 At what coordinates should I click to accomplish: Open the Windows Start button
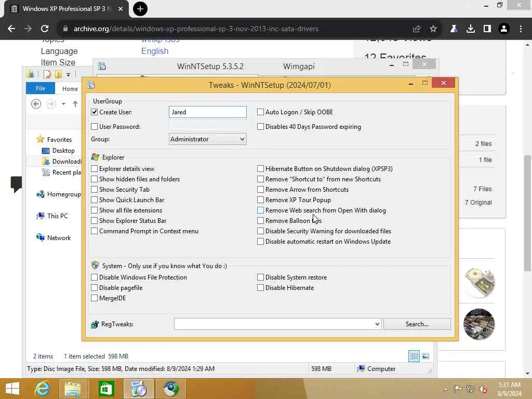pyautogui.click(x=12, y=389)
